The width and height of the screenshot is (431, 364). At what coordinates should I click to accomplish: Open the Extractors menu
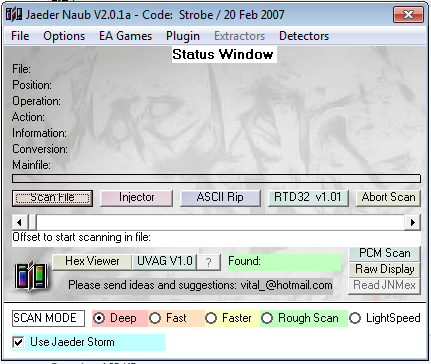coord(239,36)
